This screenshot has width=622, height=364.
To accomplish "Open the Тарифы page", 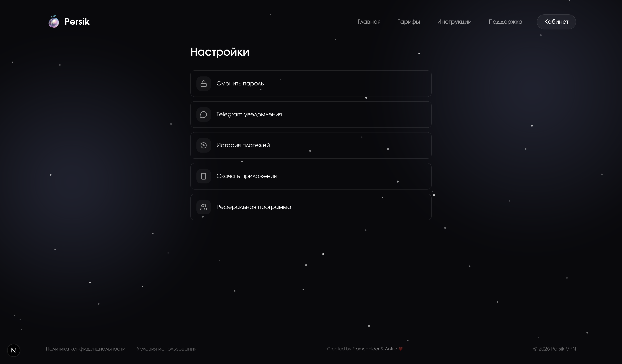I will pos(409,22).
